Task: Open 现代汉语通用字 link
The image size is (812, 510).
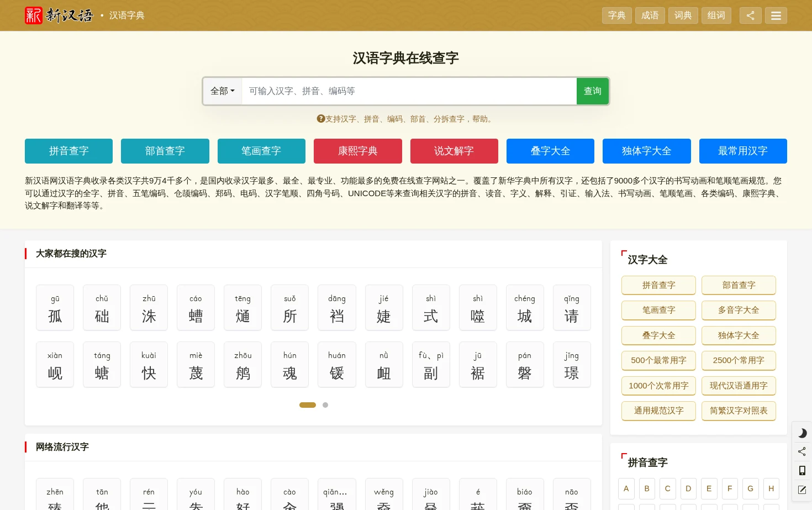Action: point(739,386)
